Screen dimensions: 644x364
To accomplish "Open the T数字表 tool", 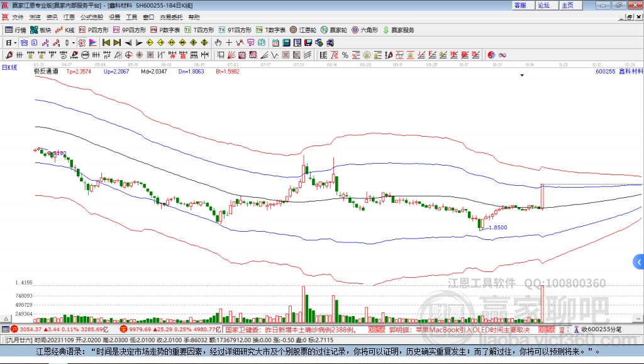I will tap(270, 30).
